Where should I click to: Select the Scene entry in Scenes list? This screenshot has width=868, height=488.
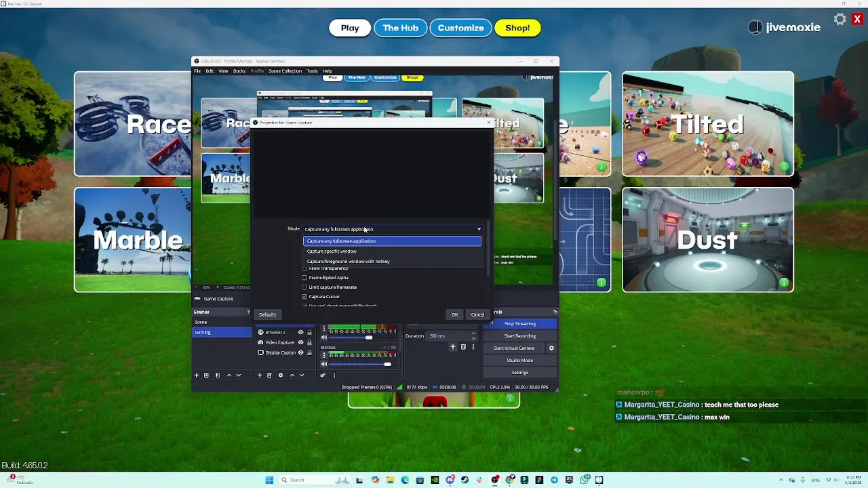(222, 322)
